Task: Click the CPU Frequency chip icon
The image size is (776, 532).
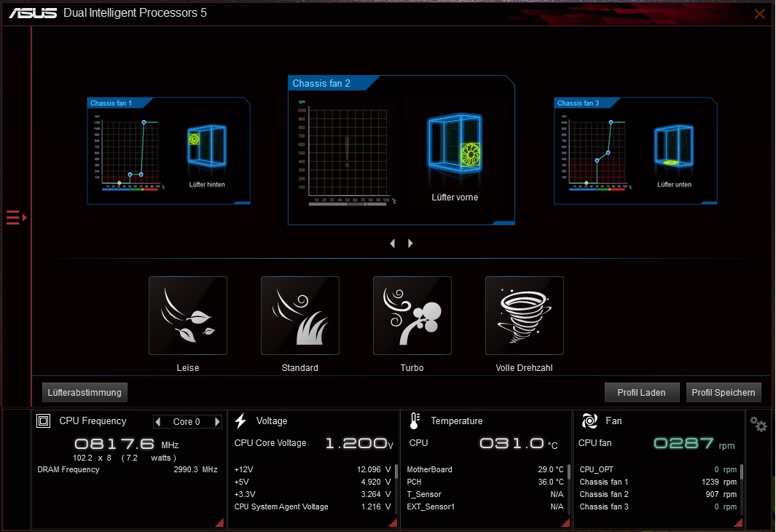Action: point(44,420)
